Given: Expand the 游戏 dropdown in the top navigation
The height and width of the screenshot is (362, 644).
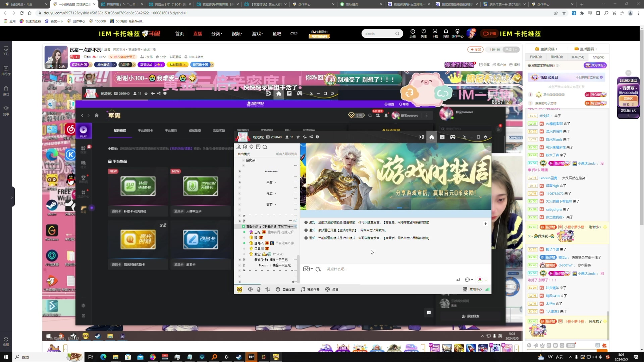Looking at the screenshot, I should pyautogui.click(x=257, y=34).
